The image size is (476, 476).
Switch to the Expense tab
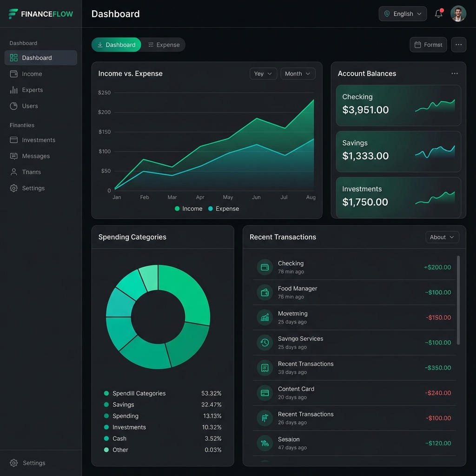(164, 45)
